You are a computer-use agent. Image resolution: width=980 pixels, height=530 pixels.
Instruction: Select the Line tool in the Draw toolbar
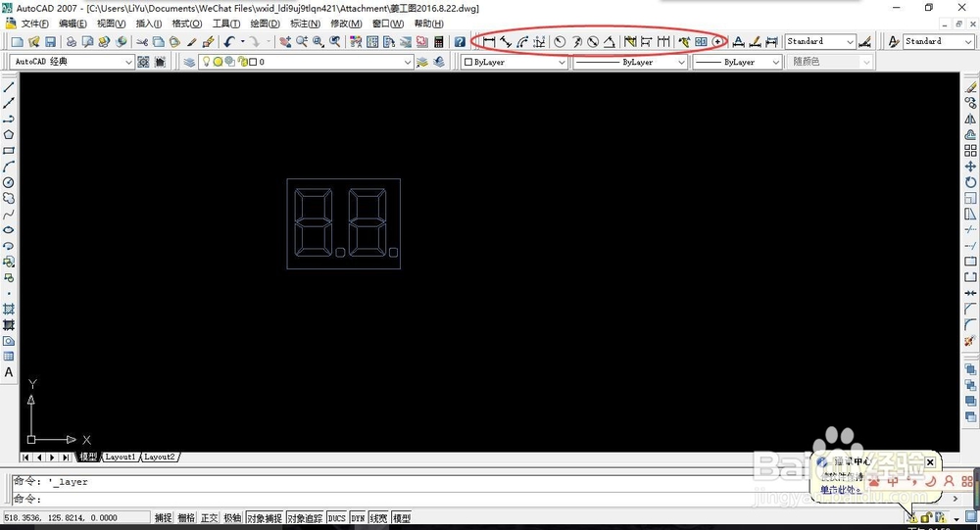click(x=9, y=87)
